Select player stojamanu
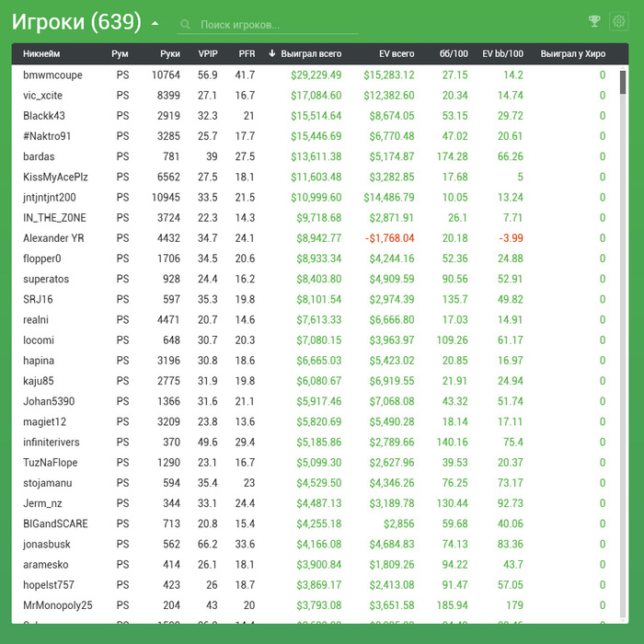 [48, 483]
